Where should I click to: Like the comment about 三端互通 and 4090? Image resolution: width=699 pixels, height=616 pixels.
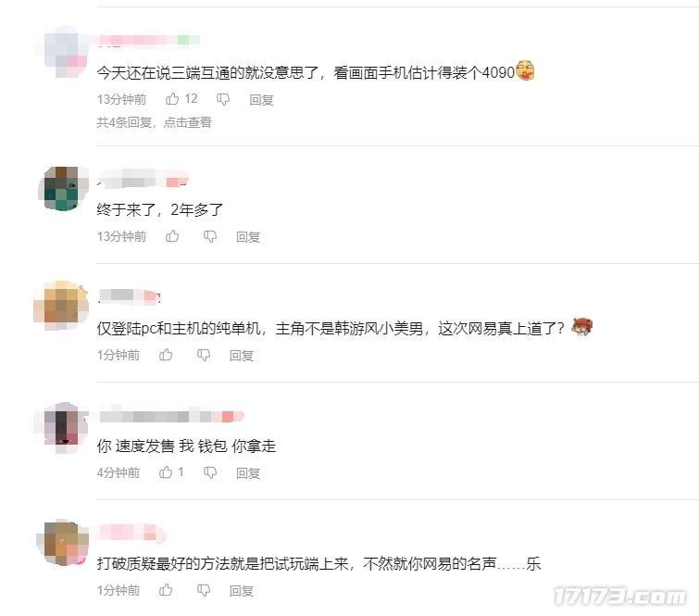click(x=172, y=99)
